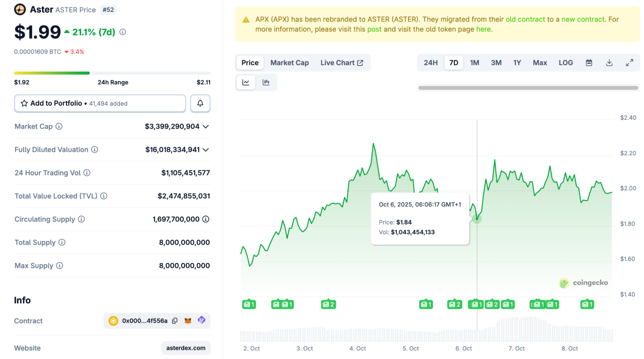
Task: Copy the ASTER contract address
Action: tap(175, 321)
